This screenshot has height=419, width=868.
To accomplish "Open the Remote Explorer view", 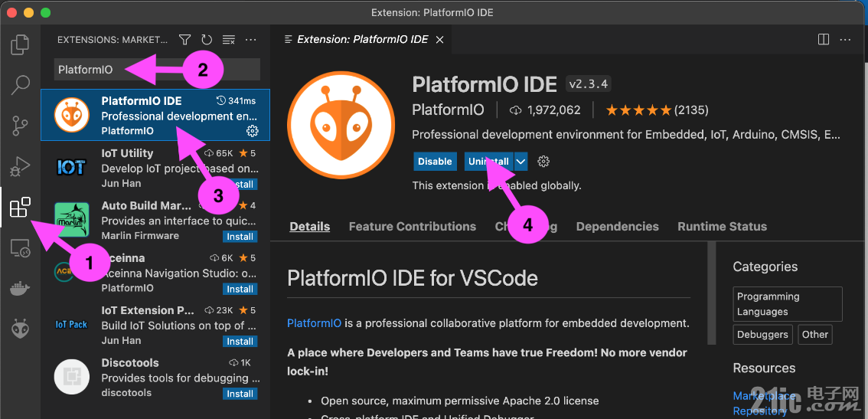I will point(21,248).
